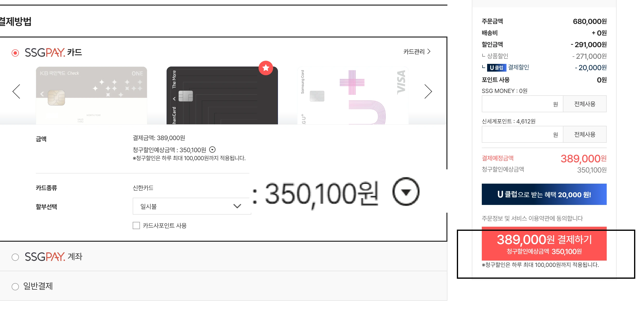
Task: Show next card with right arrow
Action: point(428,91)
